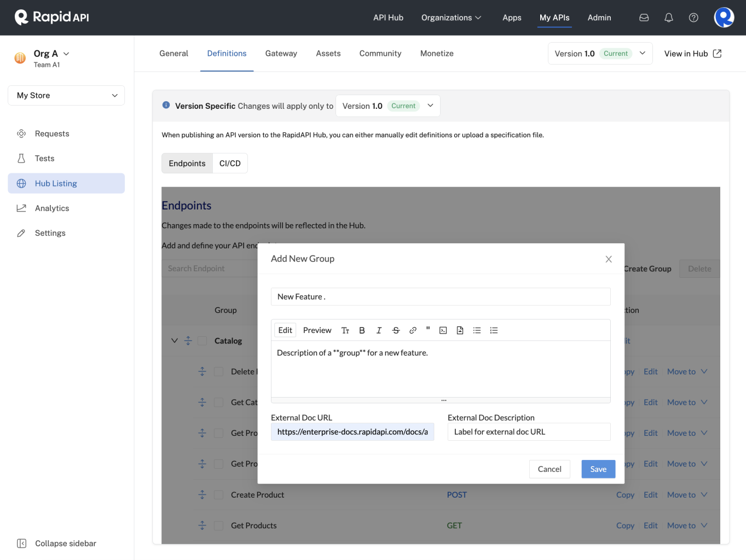Image resolution: width=746 pixels, height=560 pixels.
Task: Open the Tests sidebar item
Action: pyautogui.click(x=66, y=159)
